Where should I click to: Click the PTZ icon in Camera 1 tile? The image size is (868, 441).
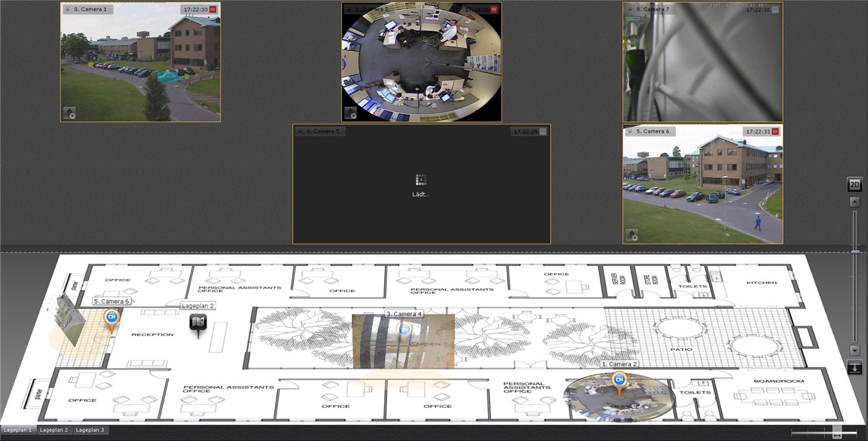[x=69, y=113]
